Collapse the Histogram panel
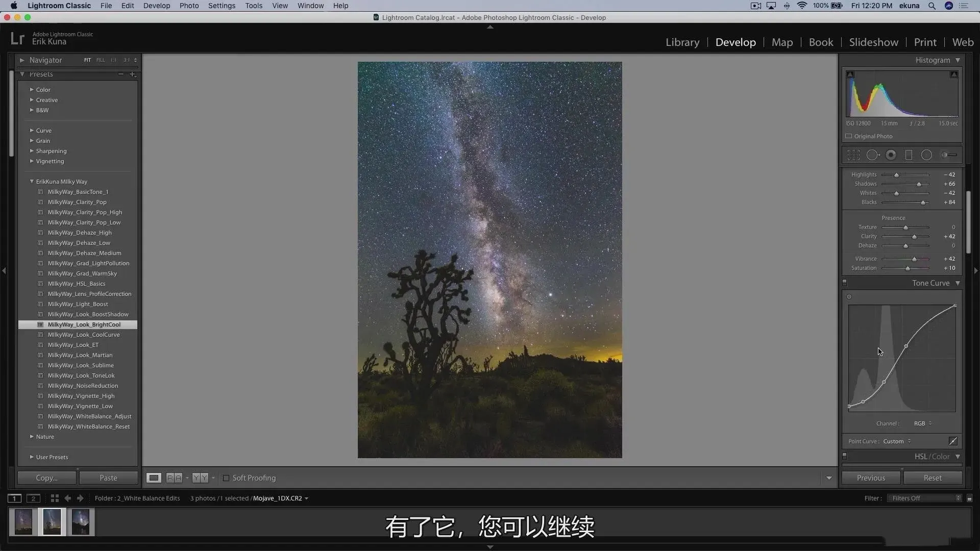The height and width of the screenshot is (551, 980). tap(958, 60)
